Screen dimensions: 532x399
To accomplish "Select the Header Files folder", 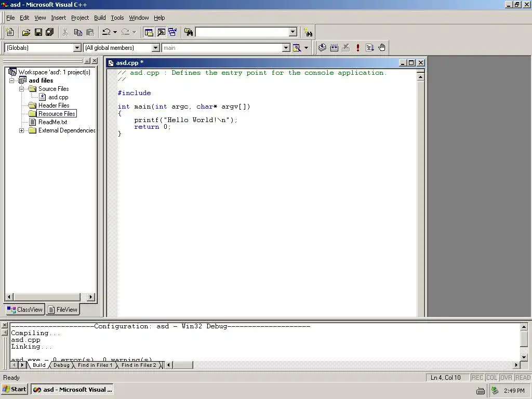I will 54,105.
